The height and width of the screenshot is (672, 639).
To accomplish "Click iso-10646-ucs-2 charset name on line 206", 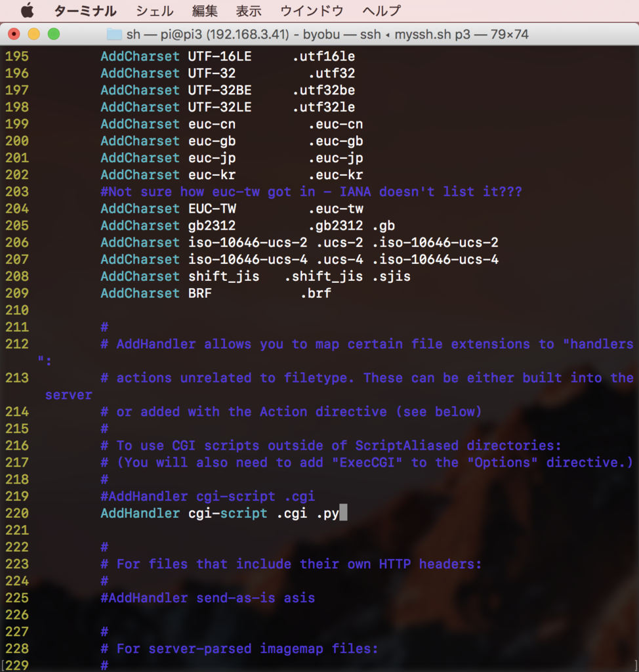I will (248, 243).
